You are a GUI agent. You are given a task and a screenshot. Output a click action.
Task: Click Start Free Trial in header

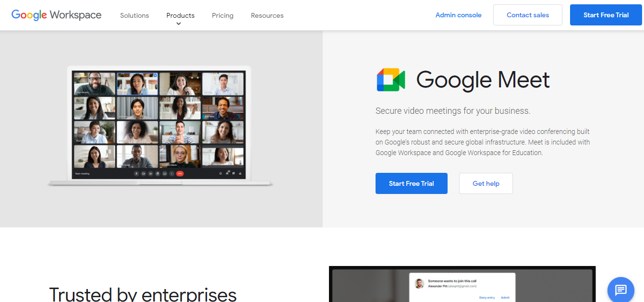point(606,15)
